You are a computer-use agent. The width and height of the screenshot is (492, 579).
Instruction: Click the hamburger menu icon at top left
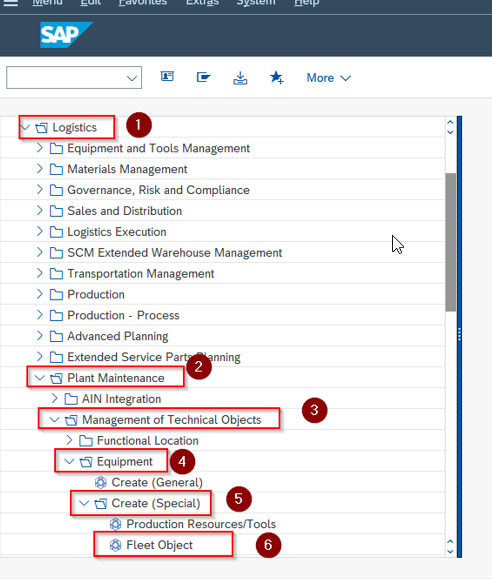coord(10,3)
